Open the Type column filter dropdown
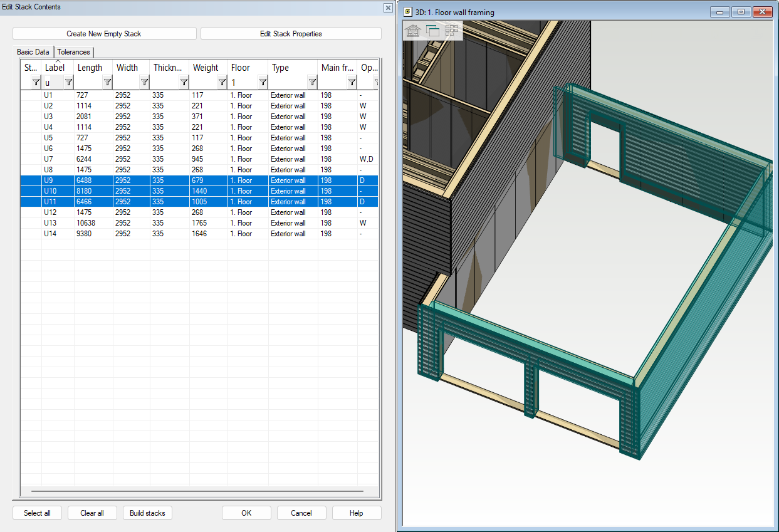Image resolution: width=779 pixels, height=532 pixels. pyautogui.click(x=312, y=82)
